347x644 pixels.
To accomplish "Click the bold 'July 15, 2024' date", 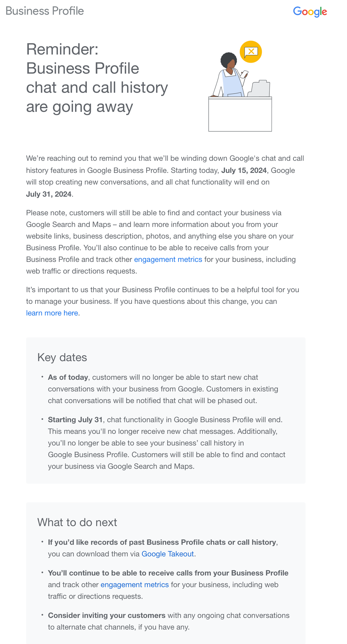I will [244, 170].
